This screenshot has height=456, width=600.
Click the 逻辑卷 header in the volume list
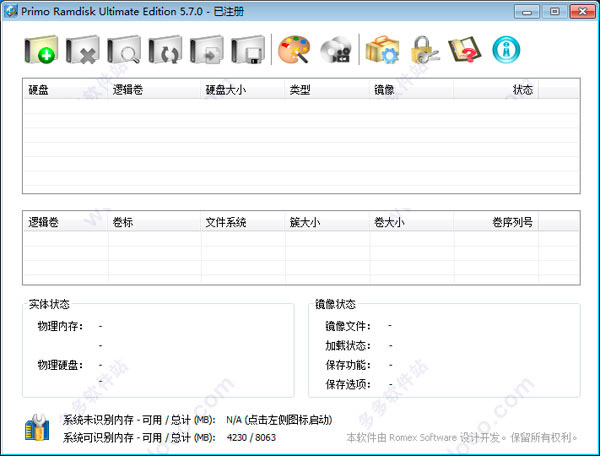65,222
